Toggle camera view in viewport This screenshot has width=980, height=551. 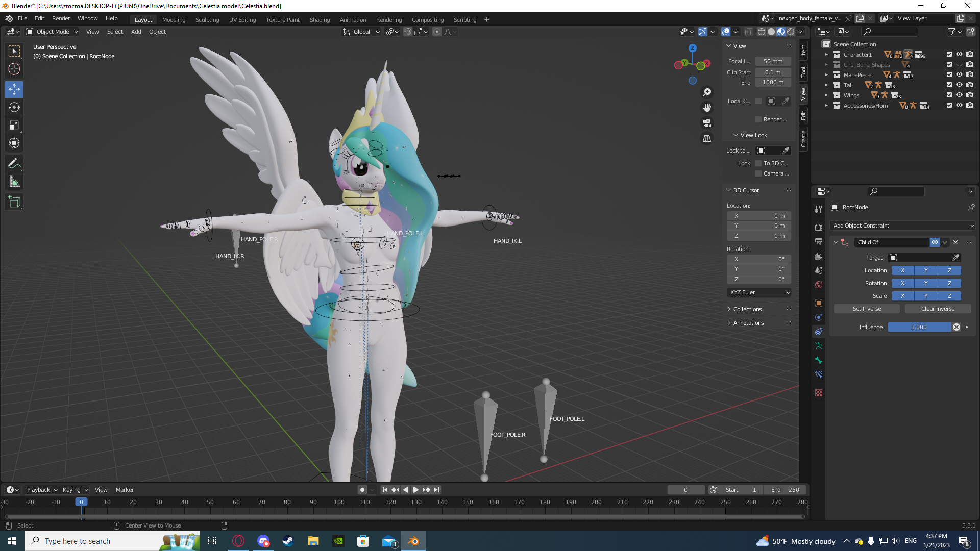tap(707, 123)
